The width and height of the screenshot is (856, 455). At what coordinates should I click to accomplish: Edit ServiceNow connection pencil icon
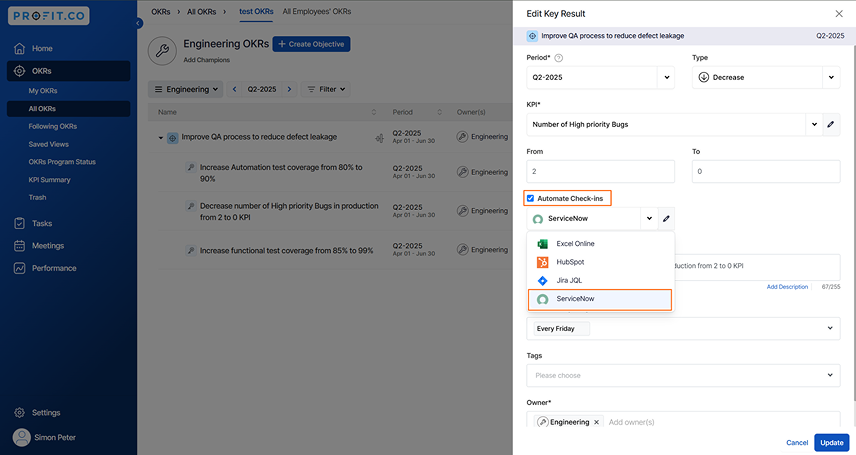coord(666,218)
